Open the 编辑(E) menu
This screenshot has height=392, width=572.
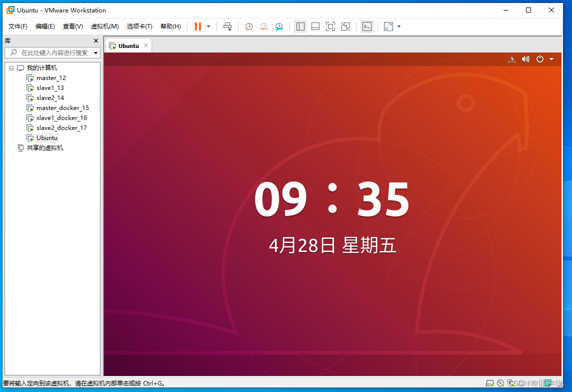coord(45,26)
